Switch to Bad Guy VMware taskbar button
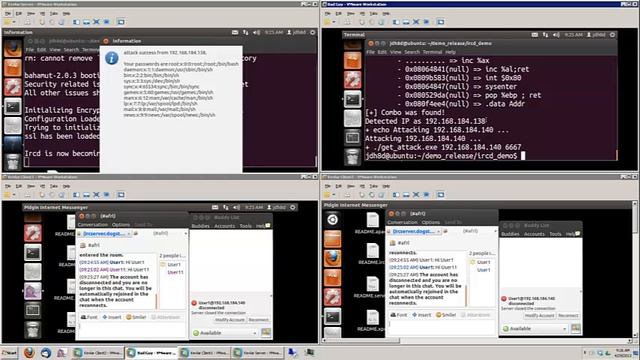This screenshot has height=360, width=640. [x=151, y=353]
